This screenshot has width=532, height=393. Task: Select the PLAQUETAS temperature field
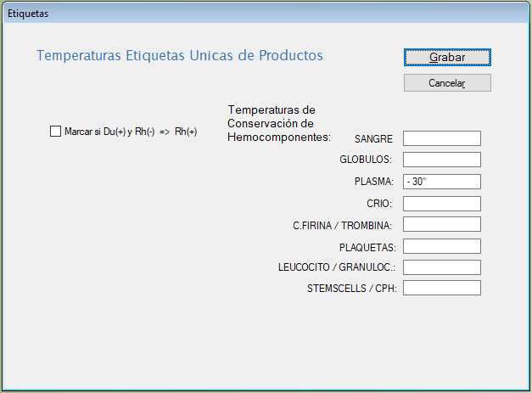tap(441, 246)
